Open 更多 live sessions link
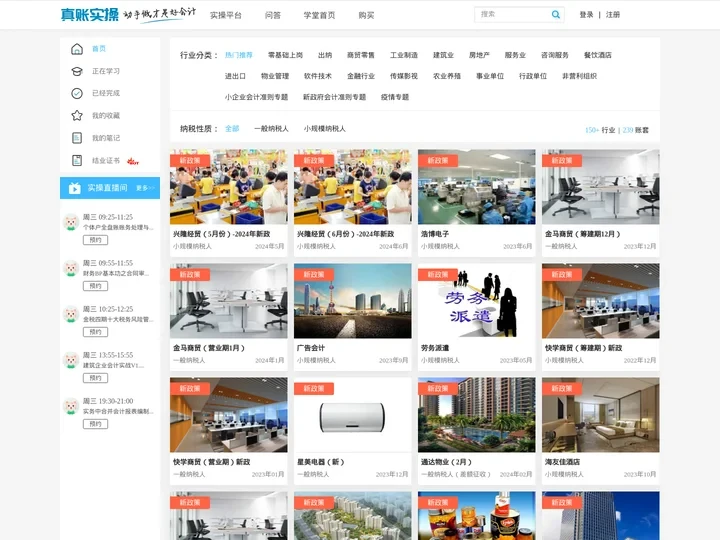This screenshot has width=720, height=540. pyautogui.click(x=145, y=188)
